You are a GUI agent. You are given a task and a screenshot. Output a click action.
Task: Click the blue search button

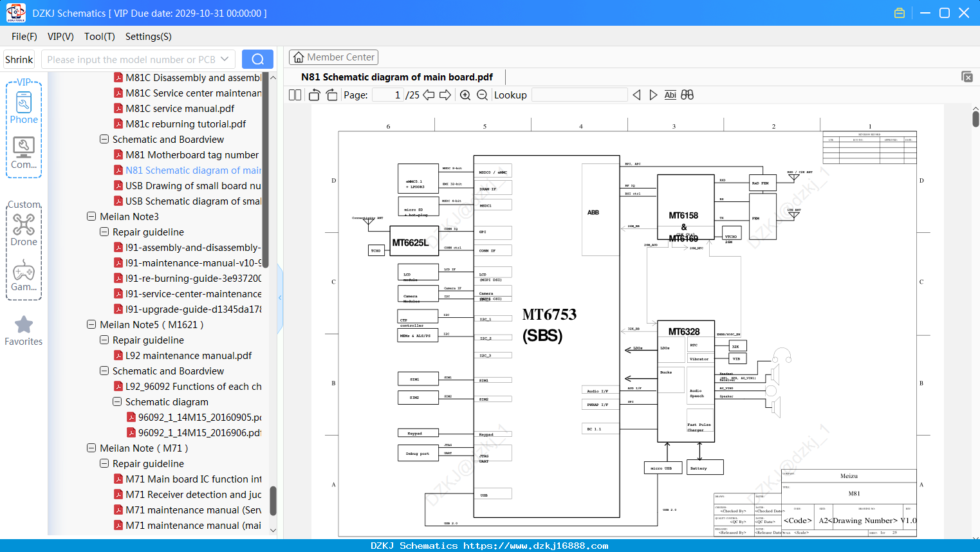click(x=257, y=59)
